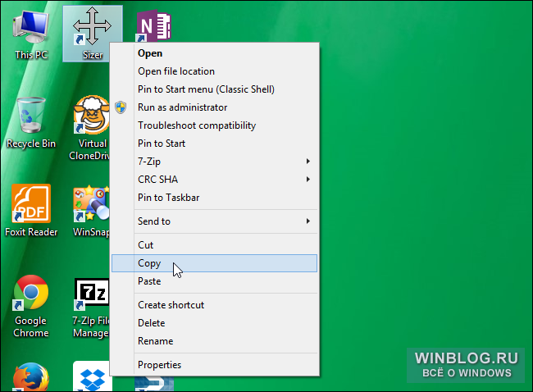
Task: Select the Recycle Bin icon
Action: coord(30,115)
